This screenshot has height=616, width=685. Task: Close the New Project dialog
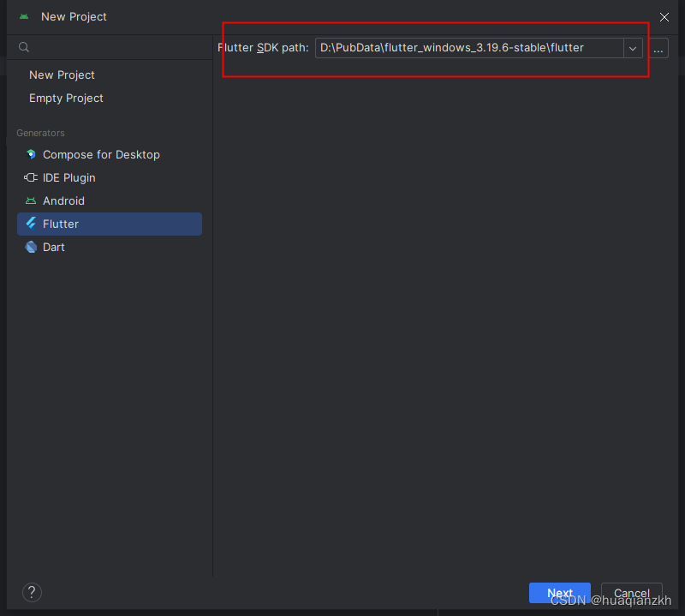(664, 17)
